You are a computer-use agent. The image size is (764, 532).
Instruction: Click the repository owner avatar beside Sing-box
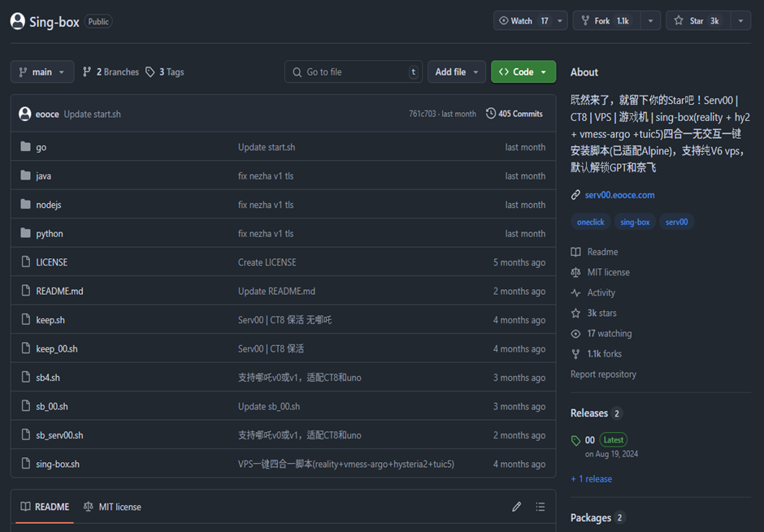coord(18,21)
